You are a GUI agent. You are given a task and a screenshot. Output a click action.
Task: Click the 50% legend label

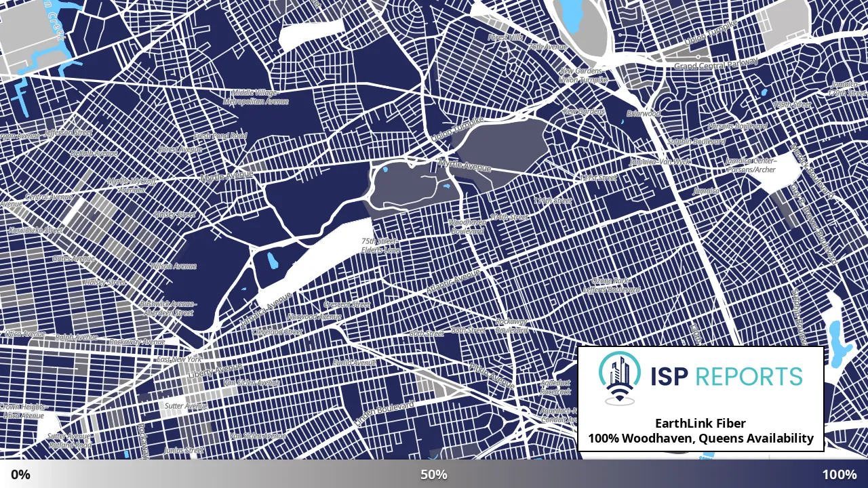click(433, 474)
